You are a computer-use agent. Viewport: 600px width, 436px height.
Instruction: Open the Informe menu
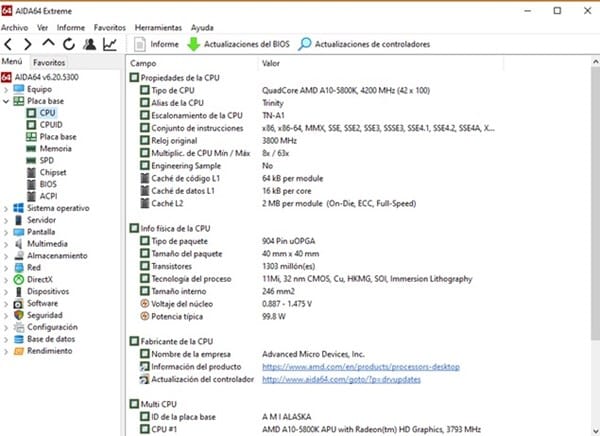coord(71,28)
